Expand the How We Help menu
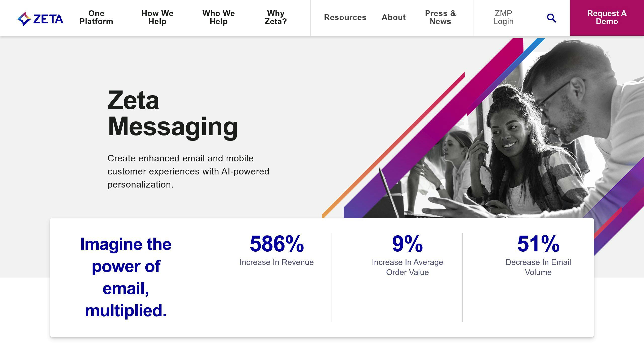 click(157, 17)
